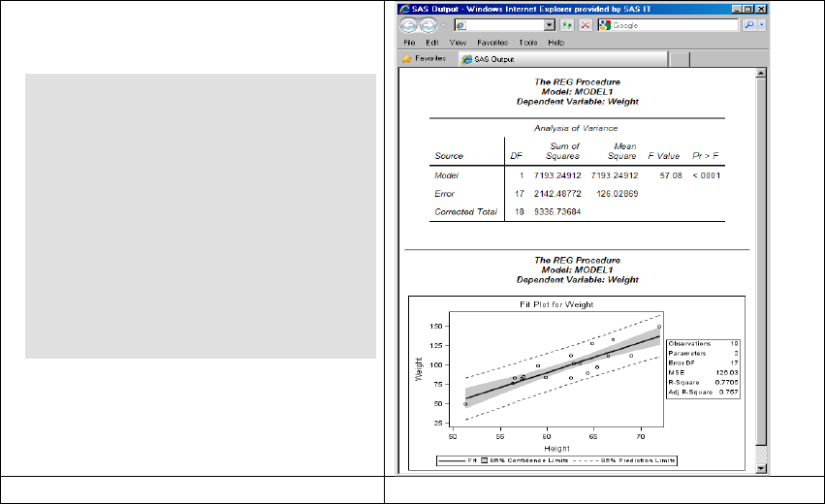Click the 2142.48772 sum of squares value
Screen dimensions: 825x504
[557, 194]
